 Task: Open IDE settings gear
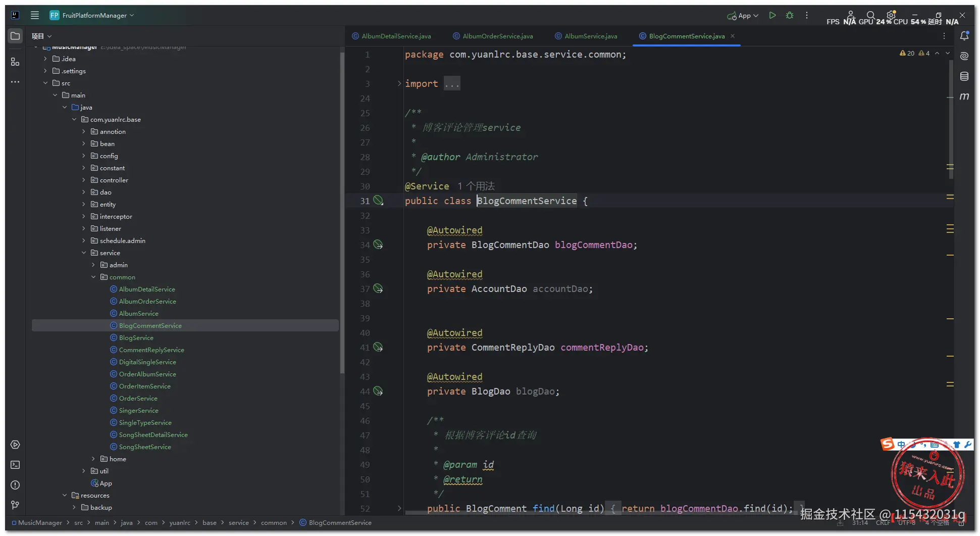[x=891, y=15]
